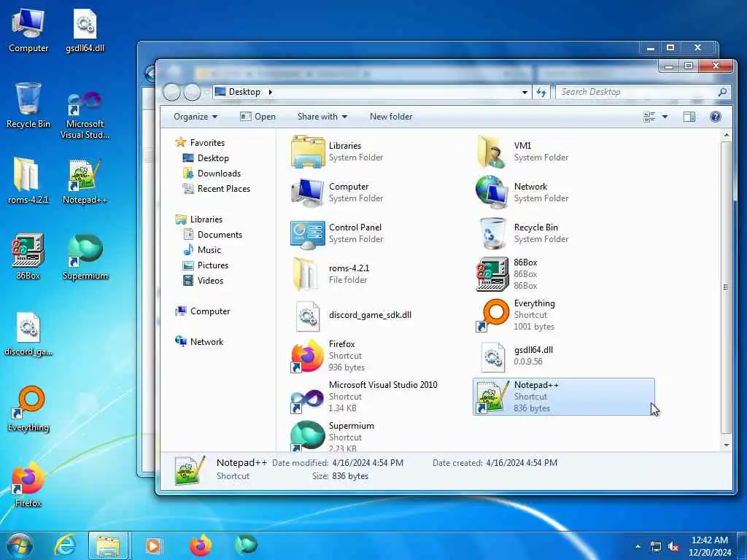Viewport: 747px width, 560px height.
Task: Click the Computer desktop icon
Action: click(x=28, y=31)
